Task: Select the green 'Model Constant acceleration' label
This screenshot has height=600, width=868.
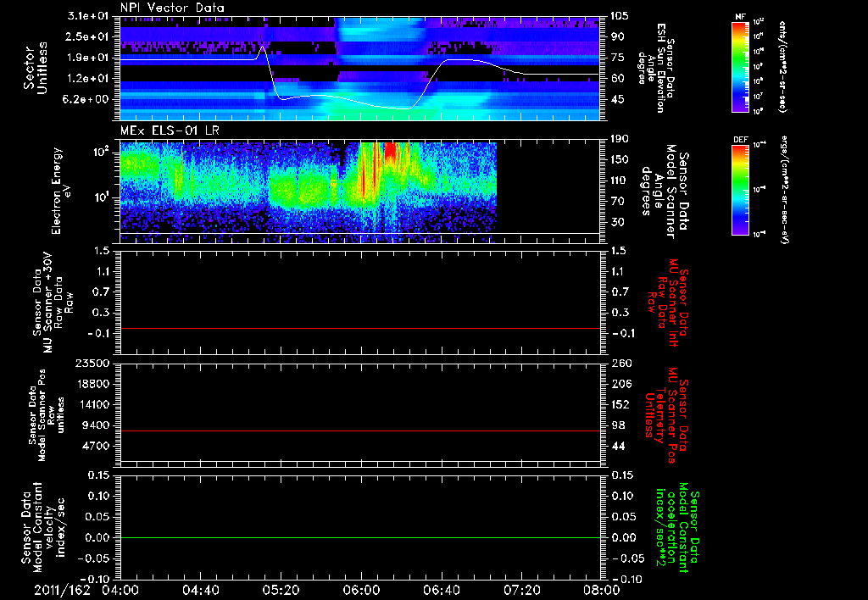Action: coord(678,527)
